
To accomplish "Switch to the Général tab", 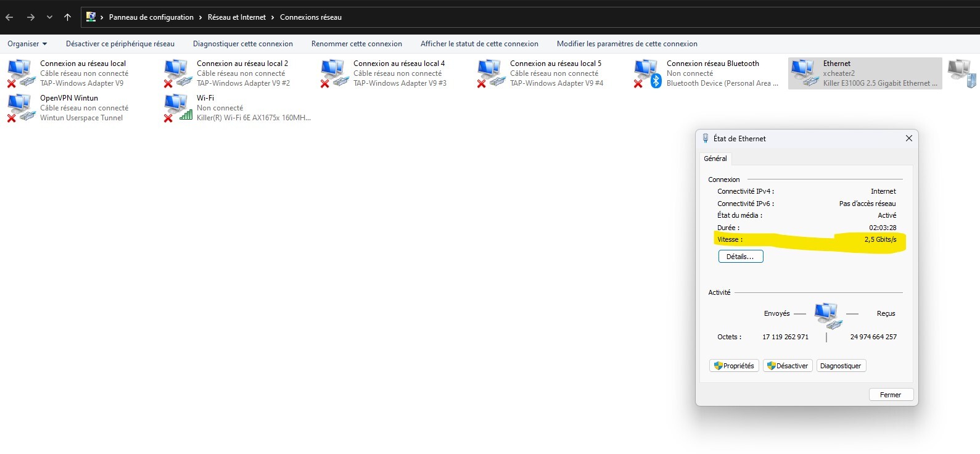I will [715, 159].
